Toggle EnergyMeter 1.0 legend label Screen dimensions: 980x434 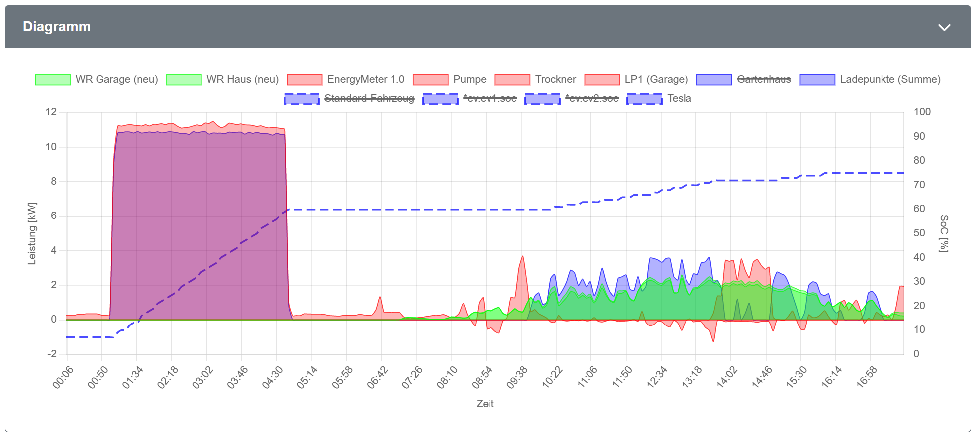[365, 80]
